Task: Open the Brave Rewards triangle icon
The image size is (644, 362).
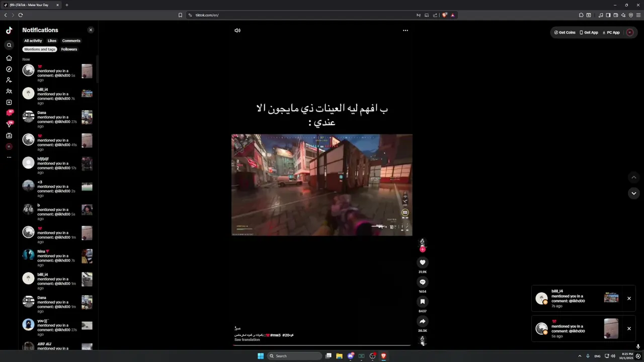Action: coord(453,15)
